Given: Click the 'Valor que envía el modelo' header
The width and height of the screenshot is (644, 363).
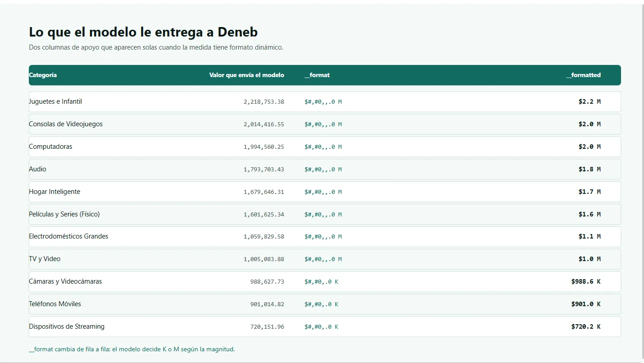Looking at the screenshot, I should pos(247,75).
